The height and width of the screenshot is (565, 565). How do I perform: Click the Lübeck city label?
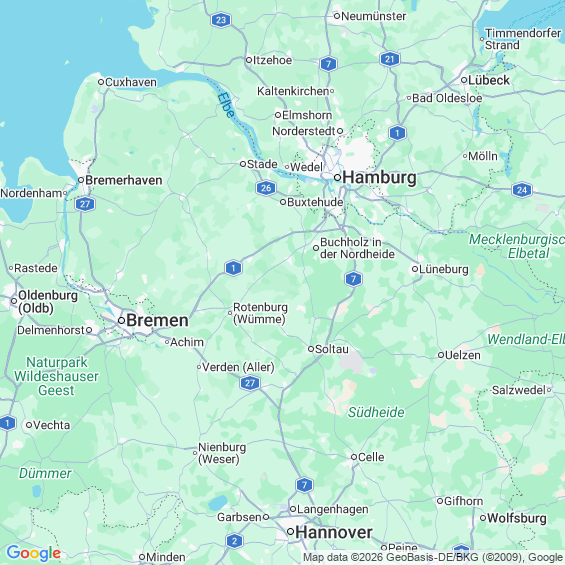click(489, 80)
